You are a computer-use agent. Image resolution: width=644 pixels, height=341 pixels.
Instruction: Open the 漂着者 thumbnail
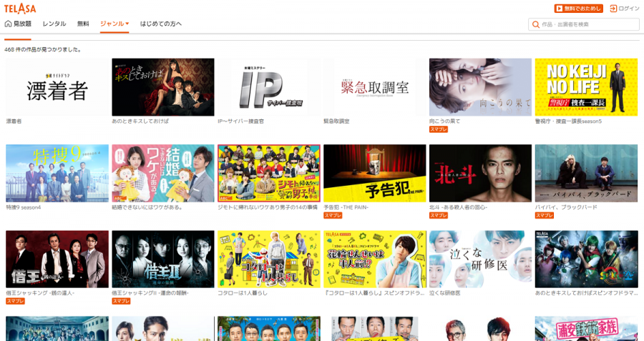pos(57,87)
